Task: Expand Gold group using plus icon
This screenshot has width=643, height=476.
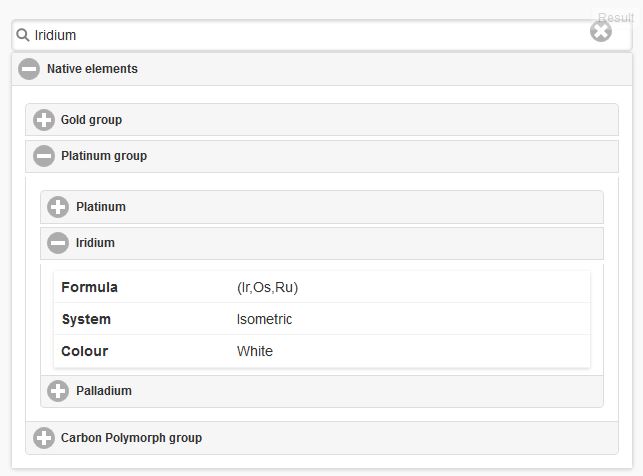Action: pyautogui.click(x=44, y=120)
